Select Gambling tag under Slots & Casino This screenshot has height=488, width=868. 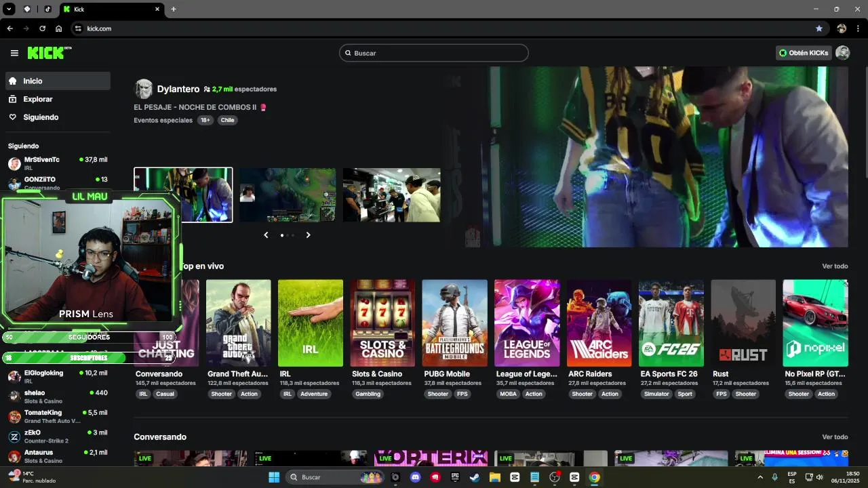pyautogui.click(x=368, y=394)
